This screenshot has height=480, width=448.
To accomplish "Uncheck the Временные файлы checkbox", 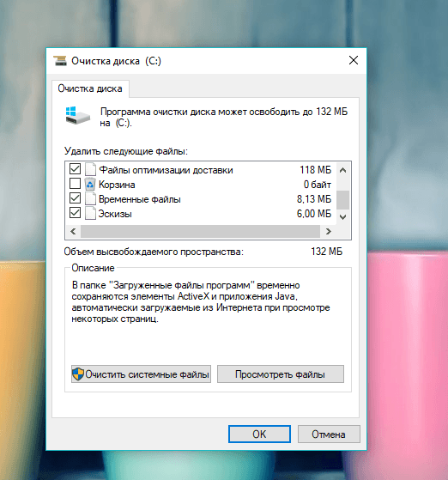I will click(x=75, y=198).
